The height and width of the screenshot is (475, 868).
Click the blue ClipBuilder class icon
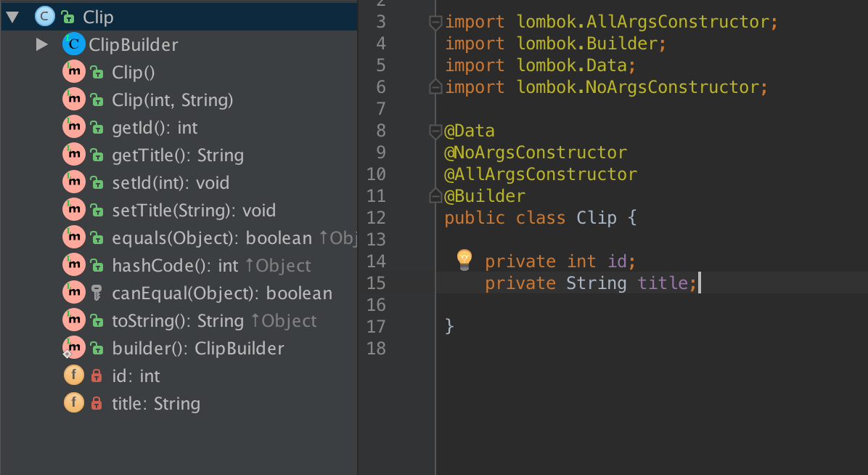tap(73, 45)
